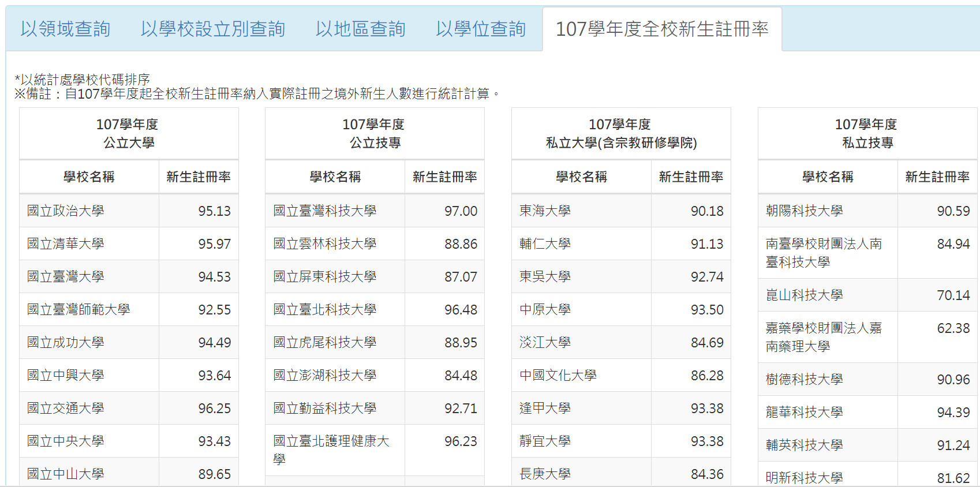Click on 國立臺北護理健康大學
The height and width of the screenshot is (487, 980).
click(331, 450)
